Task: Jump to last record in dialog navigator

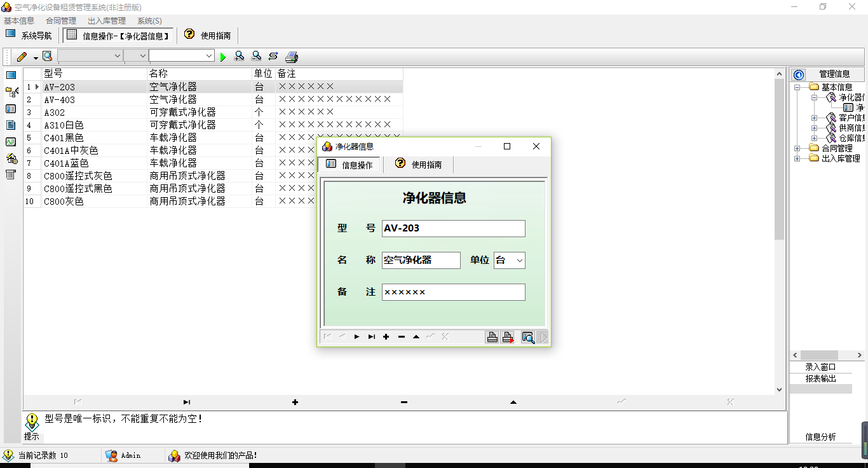Action: point(372,337)
